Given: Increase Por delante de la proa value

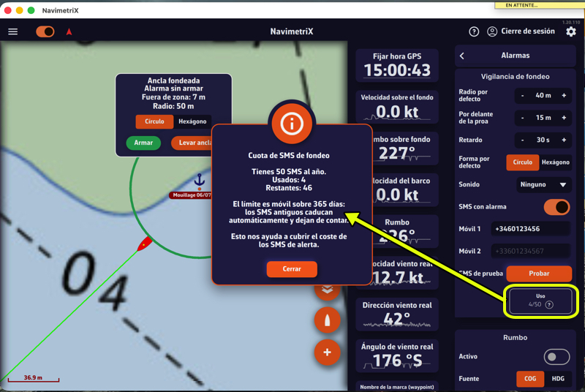Looking at the screenshot, I should [x=564, y=118].
